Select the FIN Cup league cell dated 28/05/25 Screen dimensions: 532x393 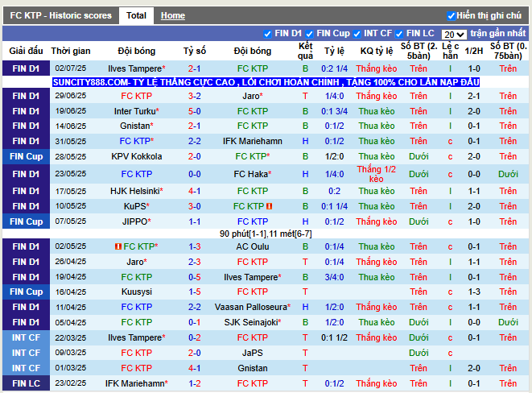pyautogui.click(x=26, y=156)
